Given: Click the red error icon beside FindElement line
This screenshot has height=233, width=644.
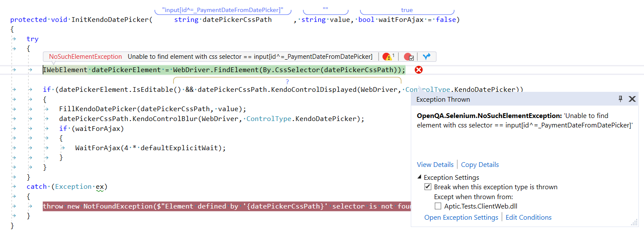Looking at the screenshot, I should 419,70.
